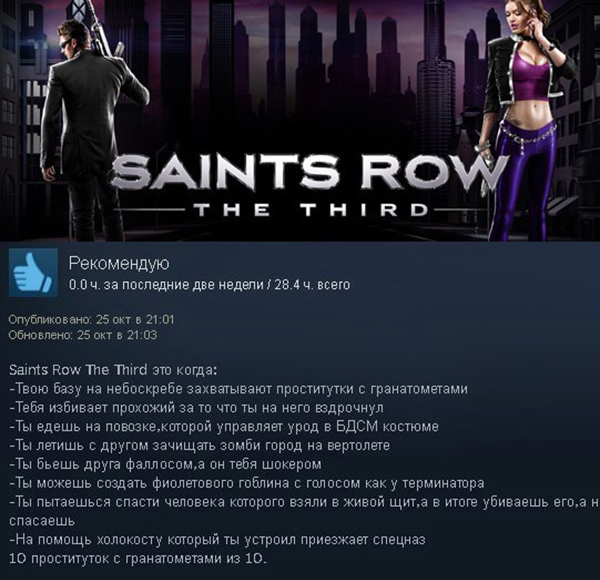This screenshot has width=600, height=580.
Task: Click the single word line 'спасаешь'
Action: tap(42, 521)
